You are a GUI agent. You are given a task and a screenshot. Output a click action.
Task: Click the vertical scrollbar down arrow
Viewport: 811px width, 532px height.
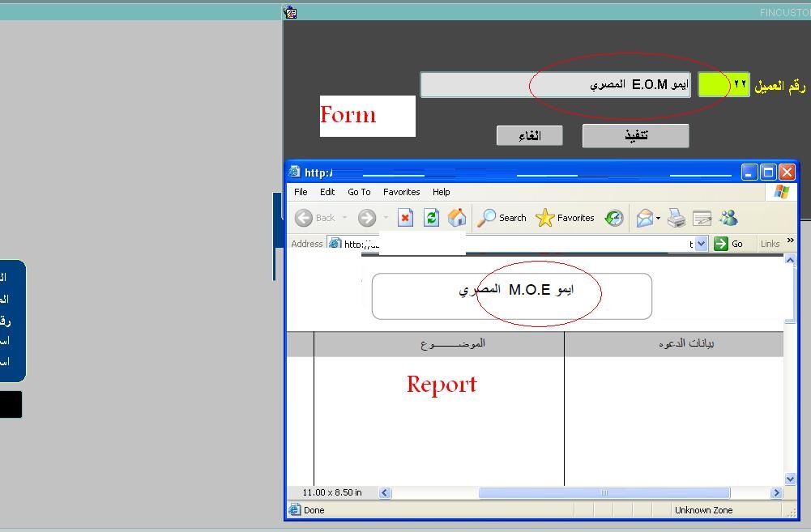tap(790, 479)
